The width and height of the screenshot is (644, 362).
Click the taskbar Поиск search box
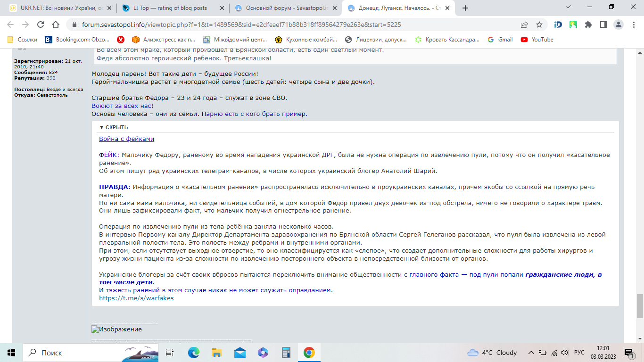[91, 353]
